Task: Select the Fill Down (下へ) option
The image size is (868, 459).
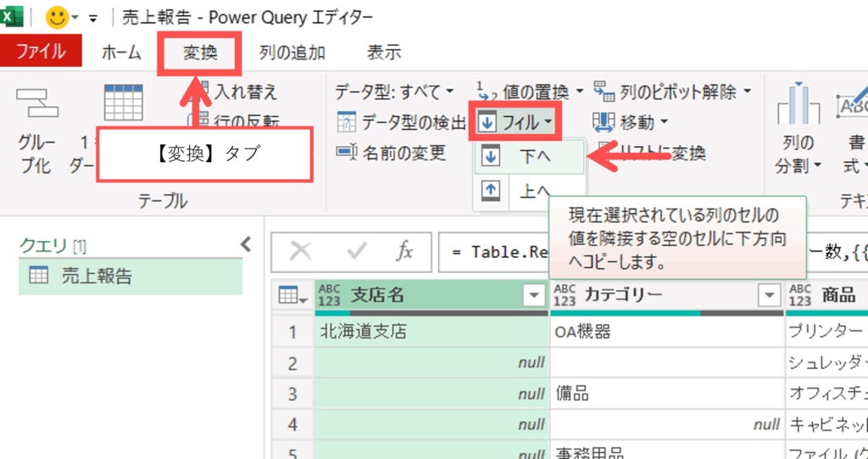Action: 530,157
